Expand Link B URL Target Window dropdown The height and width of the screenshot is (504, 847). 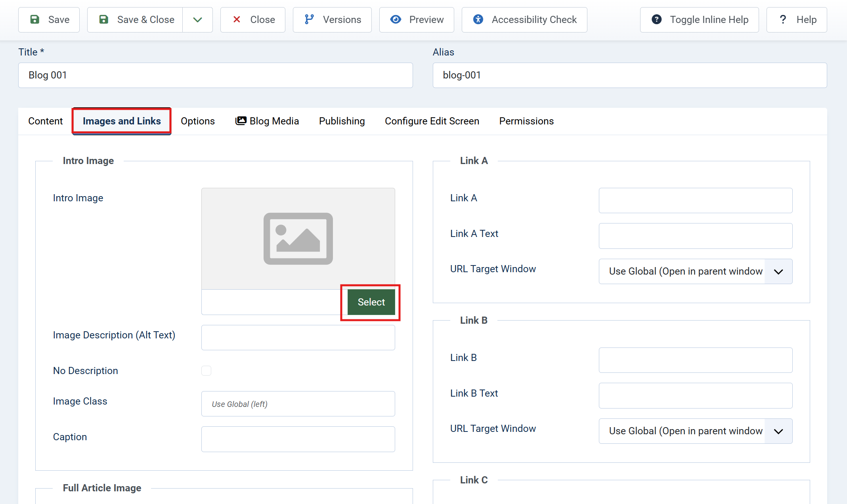[x=778, y=431]
